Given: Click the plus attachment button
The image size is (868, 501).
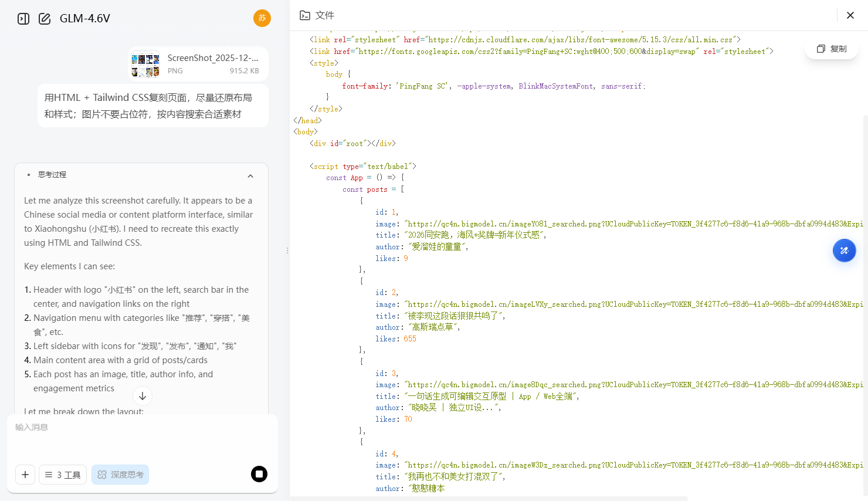Looking at the screenshot, I should (25, 475).
